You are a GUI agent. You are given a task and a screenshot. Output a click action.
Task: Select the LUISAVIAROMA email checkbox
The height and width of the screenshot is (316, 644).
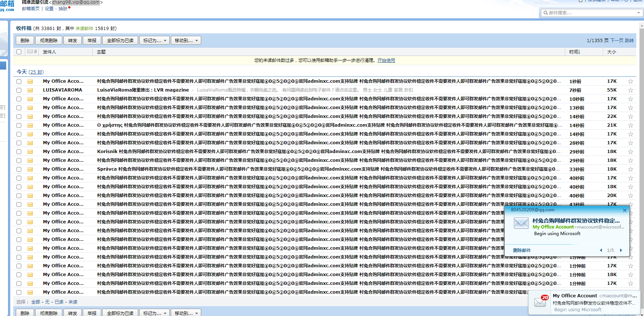(19, 90)
